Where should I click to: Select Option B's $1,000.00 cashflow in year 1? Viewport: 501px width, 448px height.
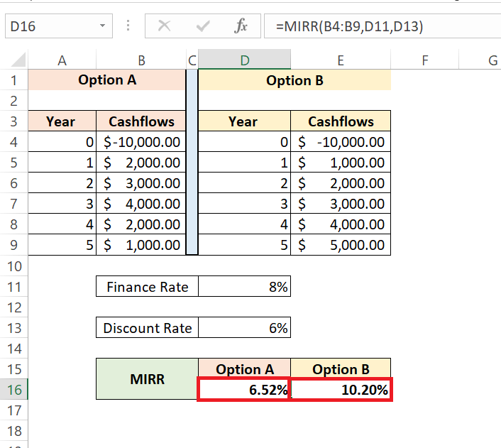point(341,162)
